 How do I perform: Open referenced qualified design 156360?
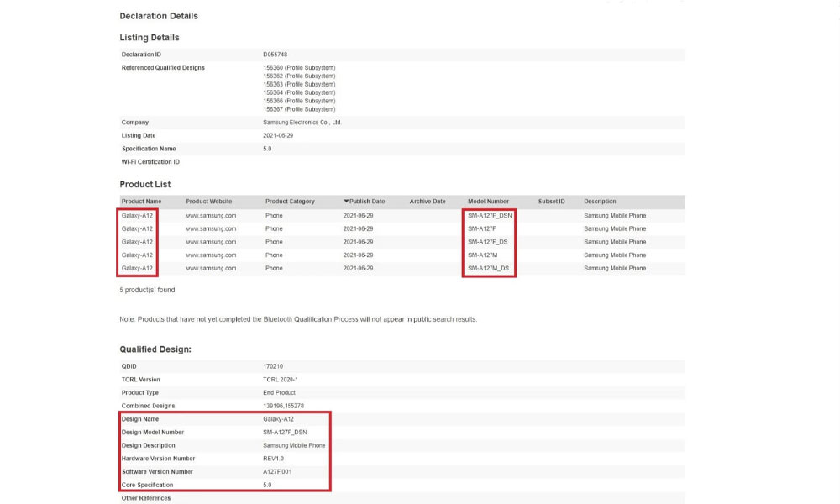[272, 67]
